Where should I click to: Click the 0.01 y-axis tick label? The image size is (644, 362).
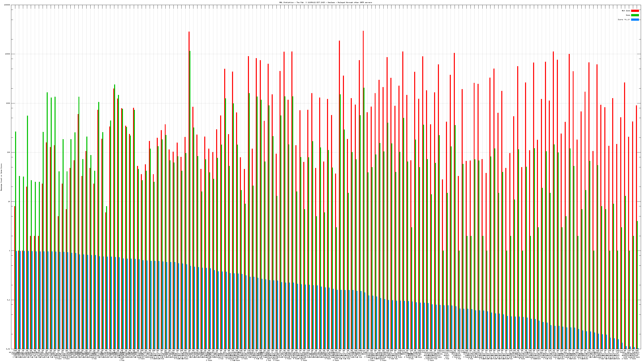(x=8, y=349)
